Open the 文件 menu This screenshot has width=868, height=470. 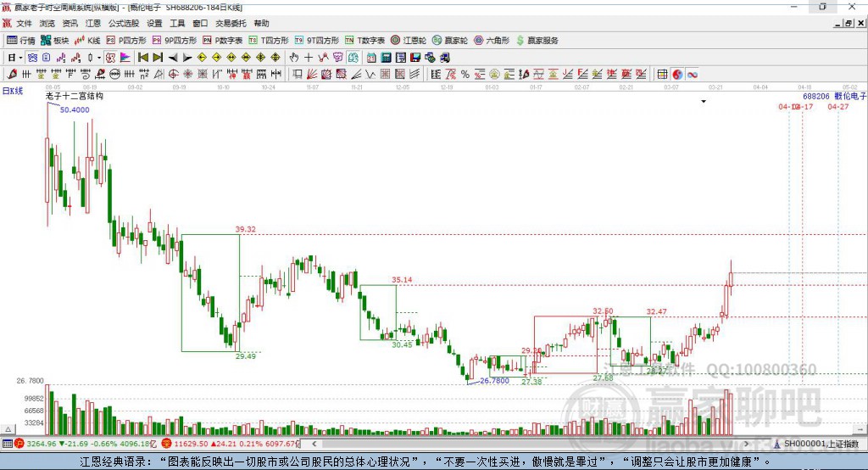[x=24, y=23]
